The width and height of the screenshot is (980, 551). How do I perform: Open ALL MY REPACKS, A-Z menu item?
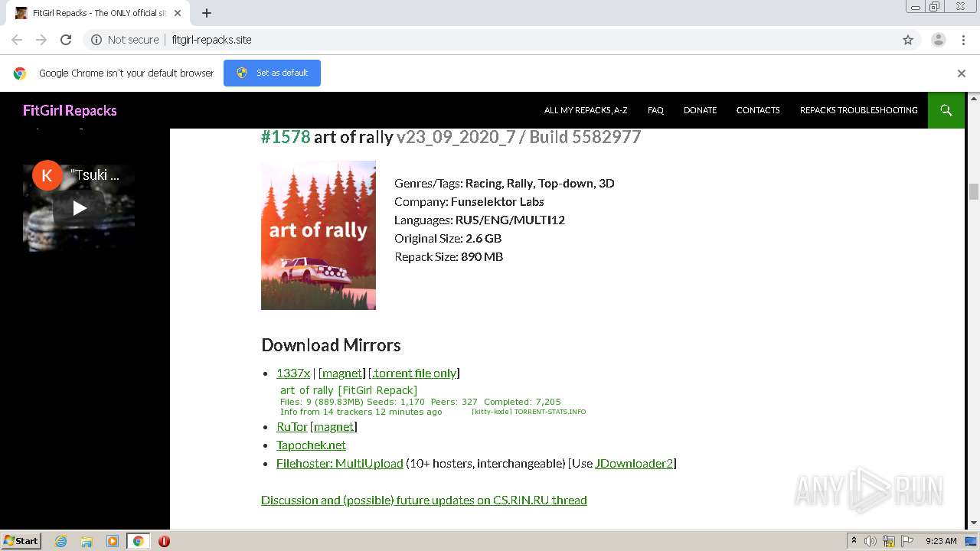point(586,110)
